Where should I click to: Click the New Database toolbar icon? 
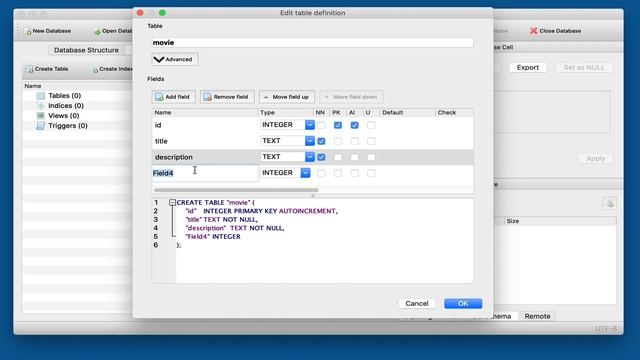[28, 31]
